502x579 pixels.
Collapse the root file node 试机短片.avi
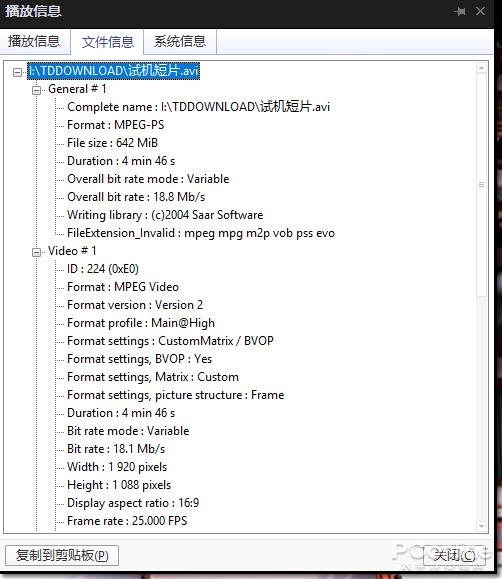click(17, 72)
